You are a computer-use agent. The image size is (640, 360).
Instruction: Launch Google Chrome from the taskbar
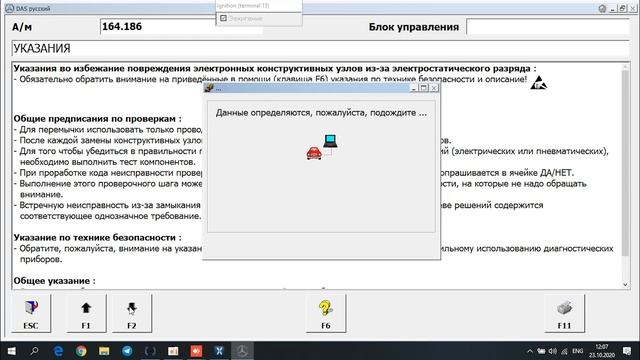point(81,351)
